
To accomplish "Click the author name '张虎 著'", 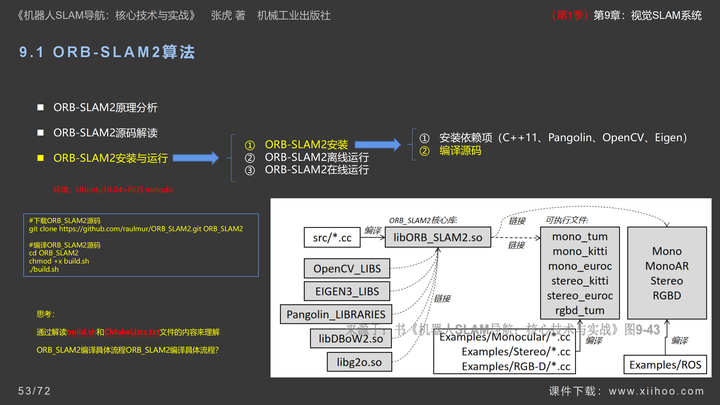I will [228, 16].
